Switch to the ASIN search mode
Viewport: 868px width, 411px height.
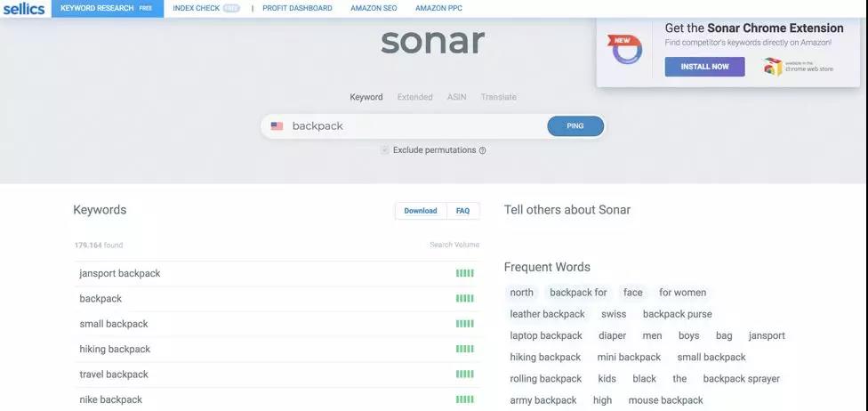[457, 97]
